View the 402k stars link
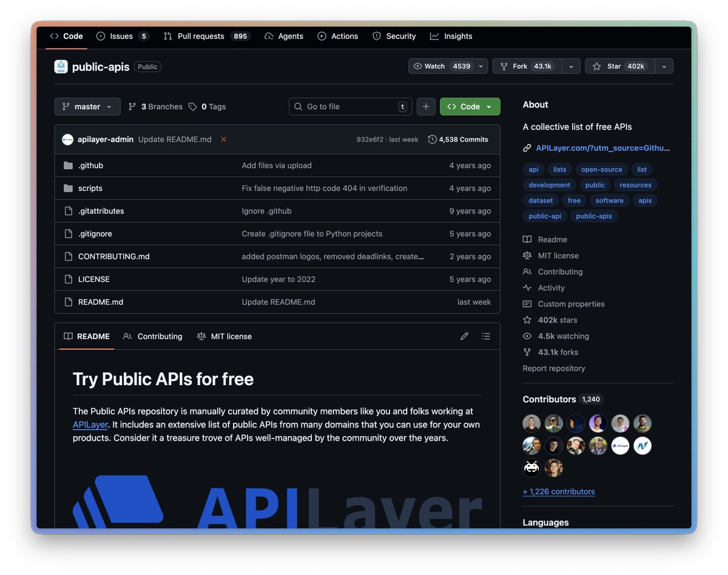The image size is (728, 575). point(550,320)
